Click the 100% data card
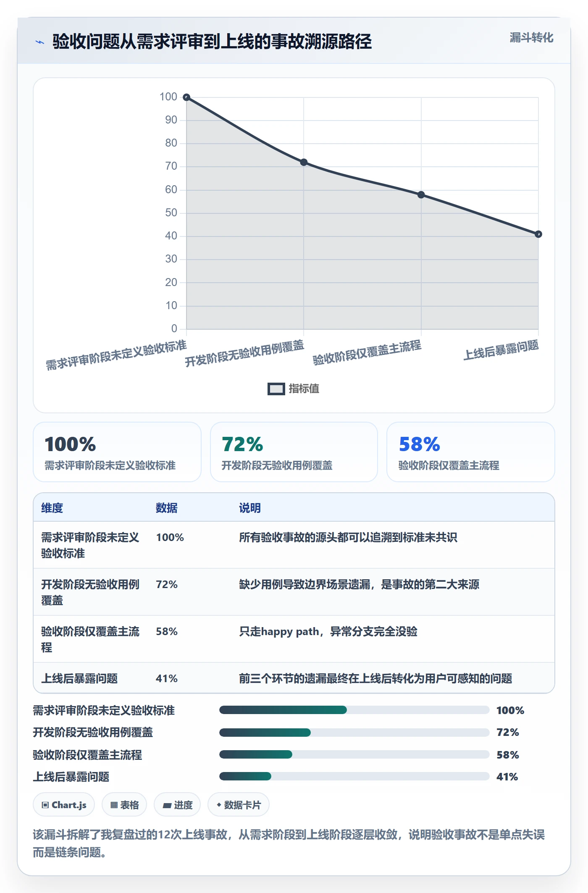588x893 pixels. [117, 452]
